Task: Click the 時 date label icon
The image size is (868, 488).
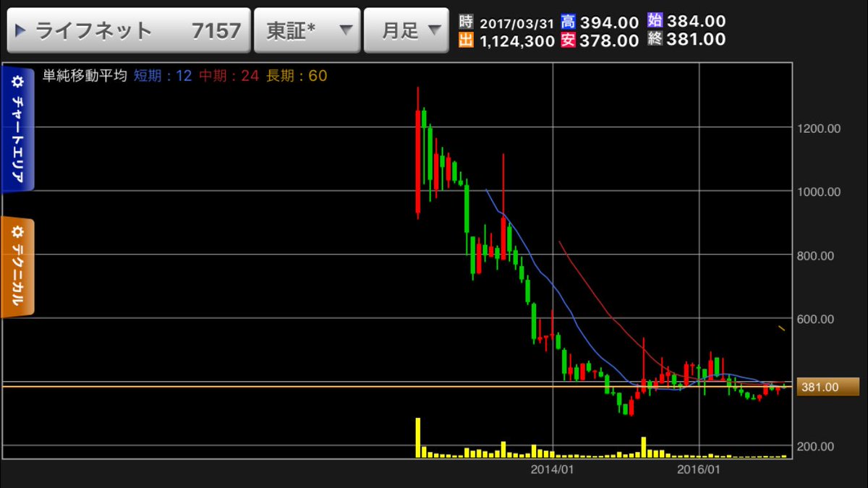Action: (466, 23)
